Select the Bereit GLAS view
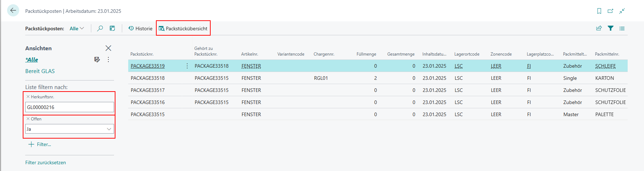Screen dimensions: 644x171 40,71
